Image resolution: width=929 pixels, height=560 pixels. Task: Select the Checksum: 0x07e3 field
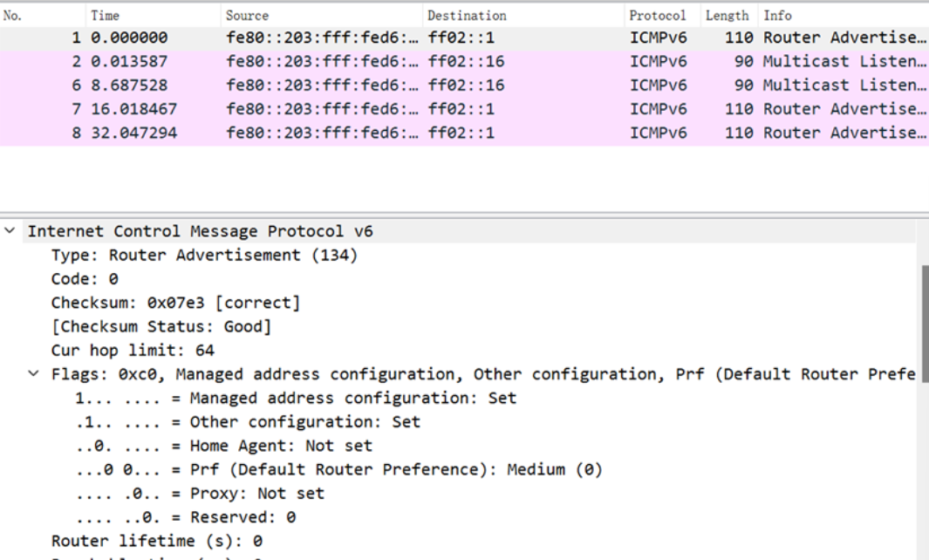click(x=175, y=303)
